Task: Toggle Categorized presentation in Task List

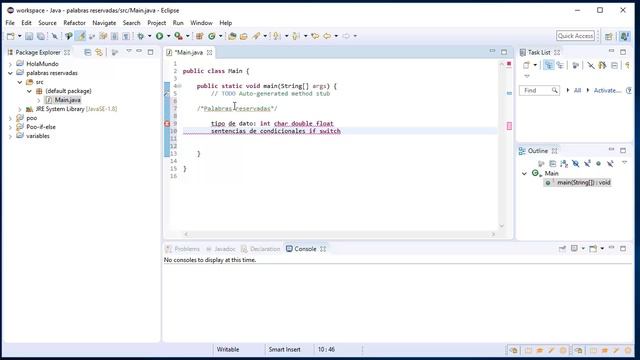Action: pos(549,65)
